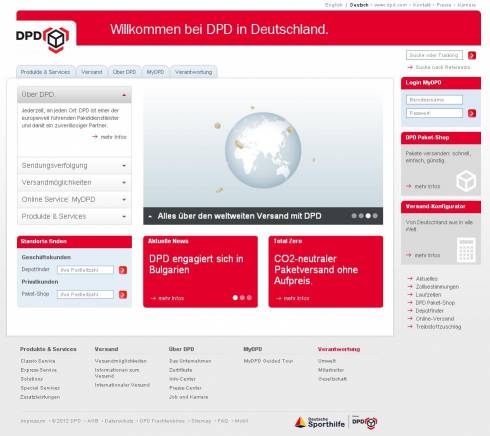Open mehr Infos in DPD Paket-Shop box
Viewport: 490px width, 436px height.
click(x=423, y=186)
